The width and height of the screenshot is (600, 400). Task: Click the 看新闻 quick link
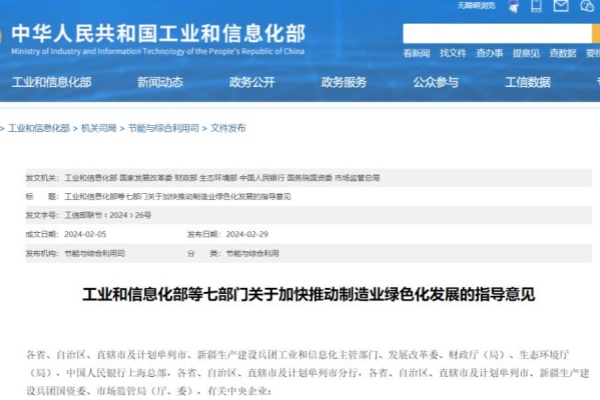coord(416,53)
